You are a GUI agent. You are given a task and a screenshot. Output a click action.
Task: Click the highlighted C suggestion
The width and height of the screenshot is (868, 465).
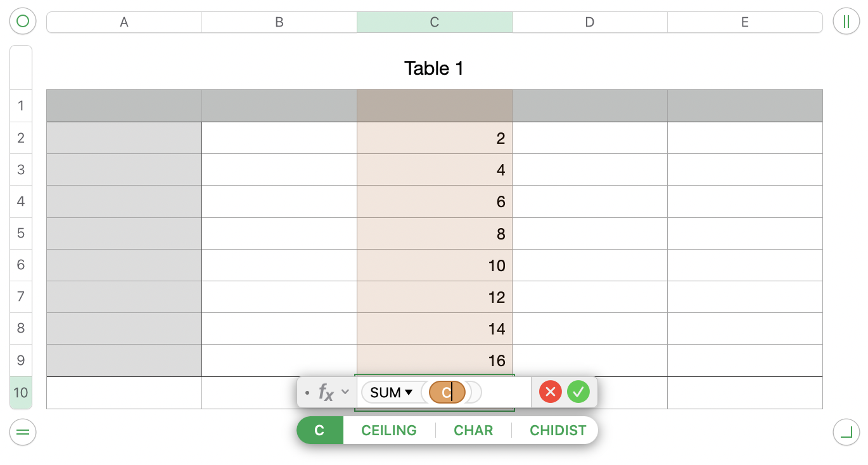319,430
